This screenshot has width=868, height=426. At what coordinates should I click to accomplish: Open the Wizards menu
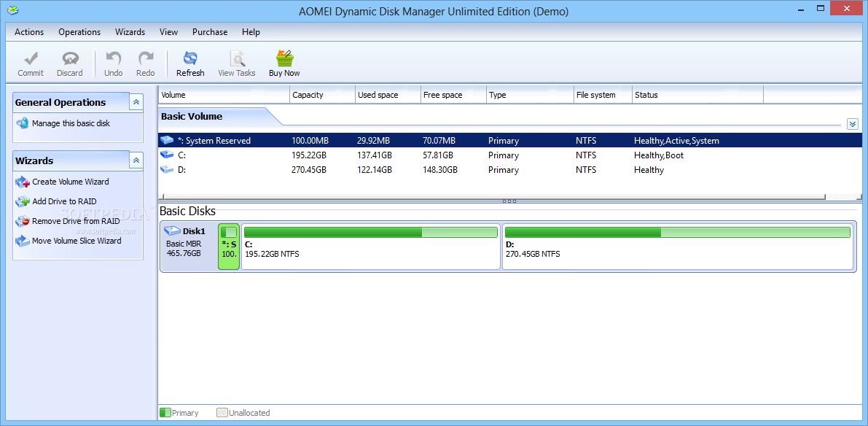tap(130, 32)
